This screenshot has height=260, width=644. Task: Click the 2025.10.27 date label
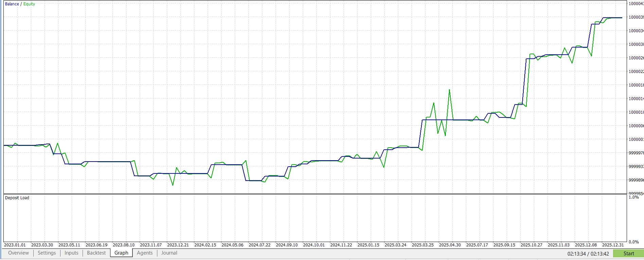[x=532, y=245]
